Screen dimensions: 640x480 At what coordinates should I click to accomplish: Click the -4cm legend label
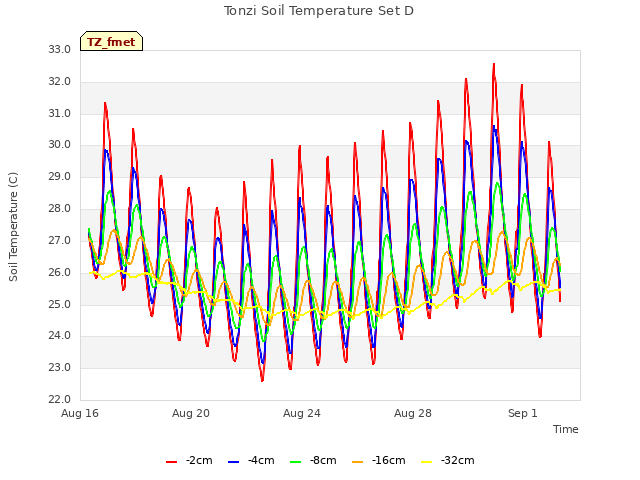[261, 460]
